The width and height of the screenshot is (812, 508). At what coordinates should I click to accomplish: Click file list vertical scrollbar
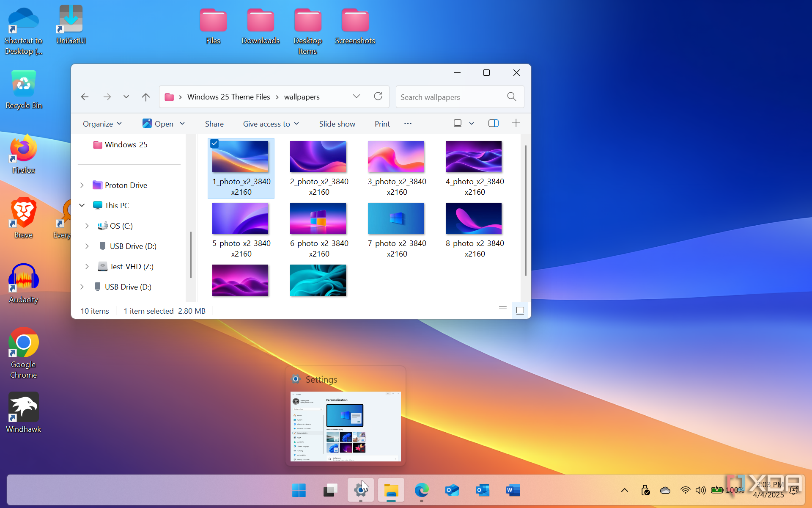click(526, 210)
